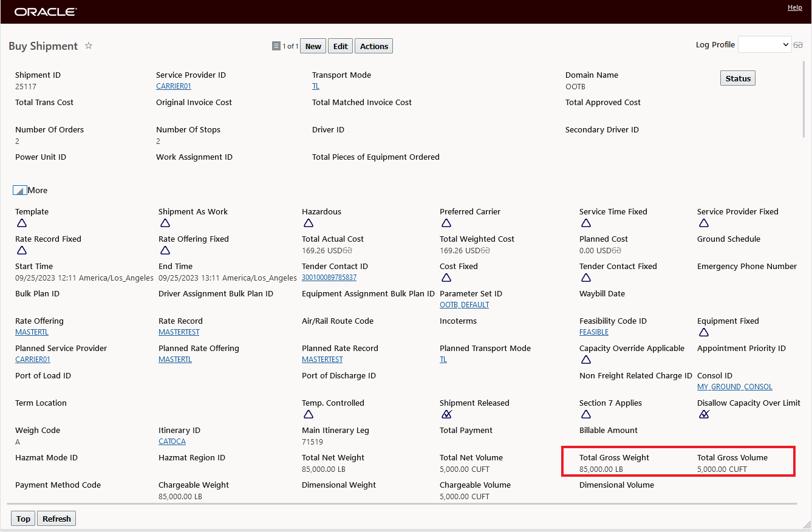Open Feasibility Code FEASIBLE link
Viewport: 812px width, 532px height.
[x=594, y=332]
